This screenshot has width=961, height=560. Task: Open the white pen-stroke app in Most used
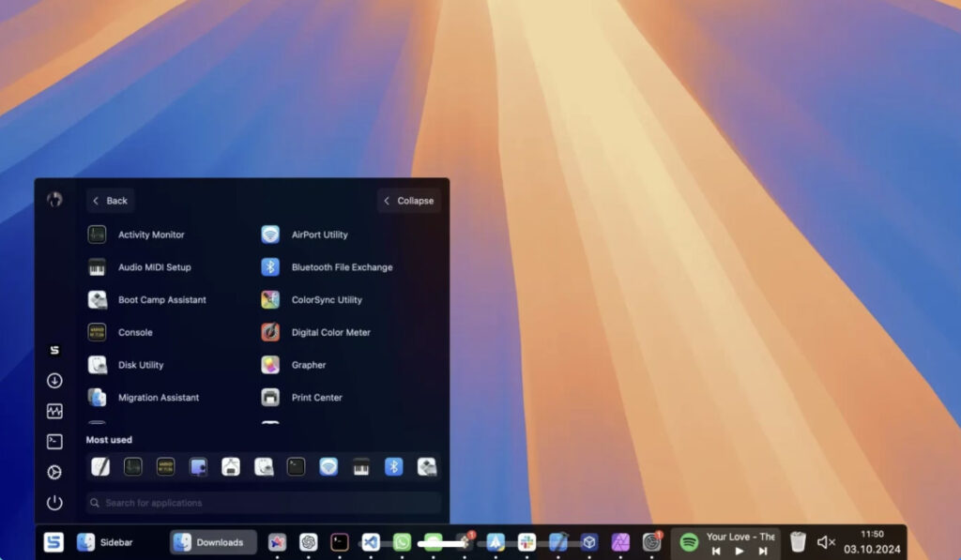click(100, 467)
